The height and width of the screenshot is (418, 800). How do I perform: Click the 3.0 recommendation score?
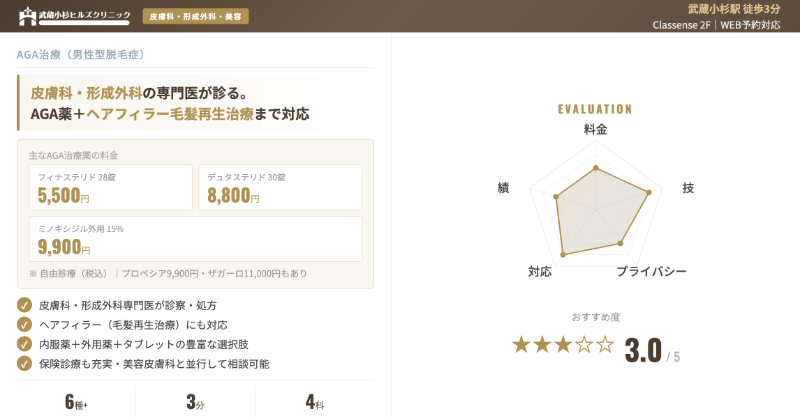pos(643,350)
